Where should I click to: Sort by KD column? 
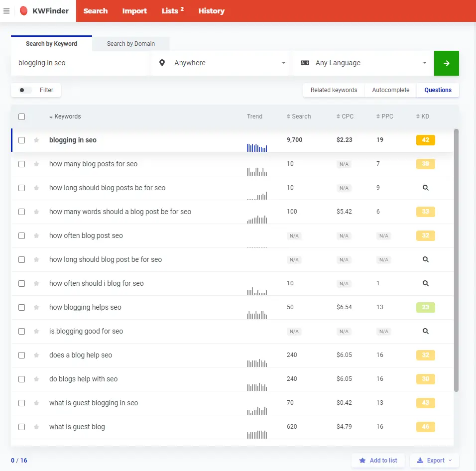423,117
